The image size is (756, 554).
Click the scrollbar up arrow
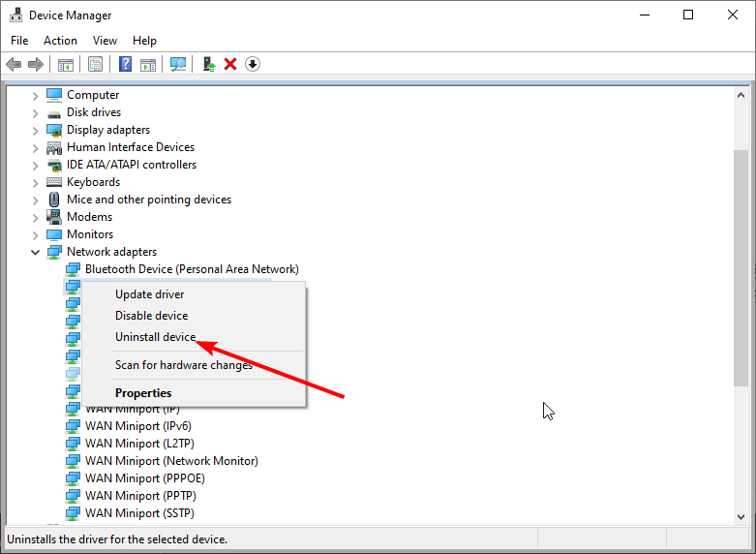741,95
